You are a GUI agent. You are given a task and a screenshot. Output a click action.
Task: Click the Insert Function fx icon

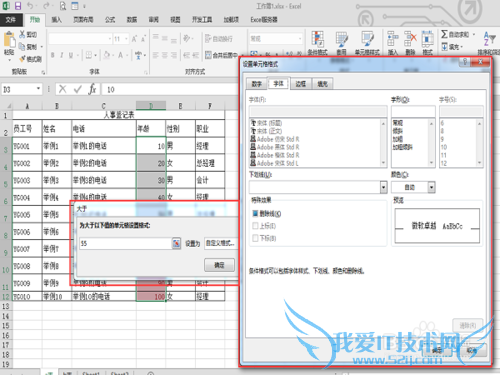[x=92, y=89]
